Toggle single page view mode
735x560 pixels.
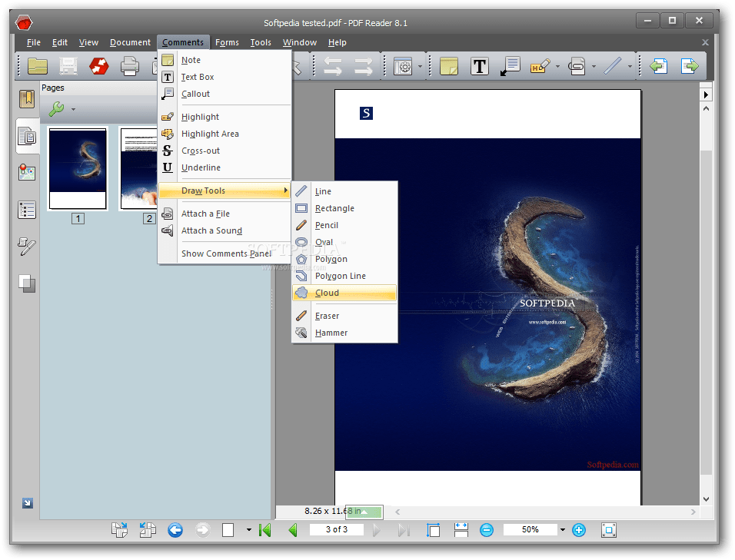228,529
